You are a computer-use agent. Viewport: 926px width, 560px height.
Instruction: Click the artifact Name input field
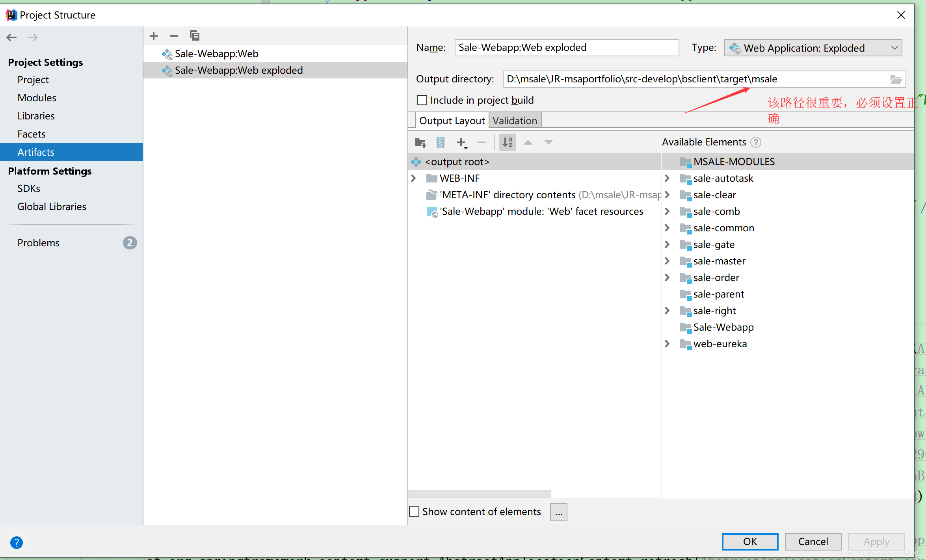click(x=566, y=48)
